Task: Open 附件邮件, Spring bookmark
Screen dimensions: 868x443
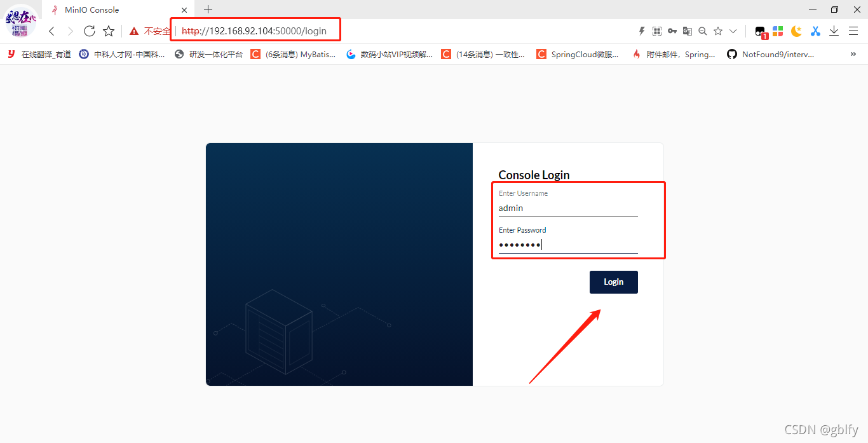Action: (674, 55)
